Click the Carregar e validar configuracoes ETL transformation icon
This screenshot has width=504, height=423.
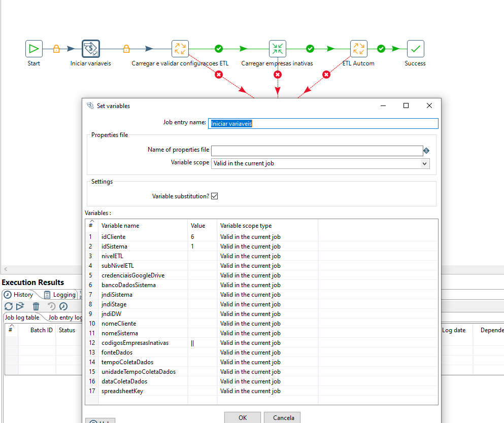tap(180, 48)
